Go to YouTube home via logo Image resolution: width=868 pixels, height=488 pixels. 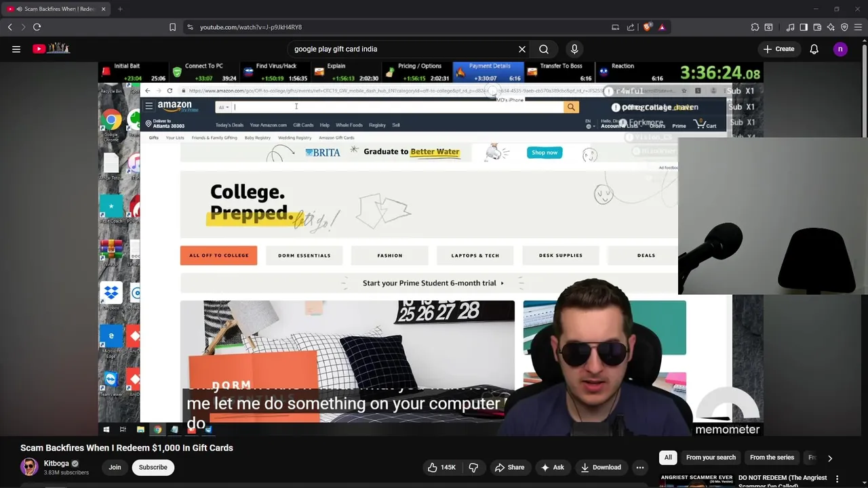coord(52,49)
